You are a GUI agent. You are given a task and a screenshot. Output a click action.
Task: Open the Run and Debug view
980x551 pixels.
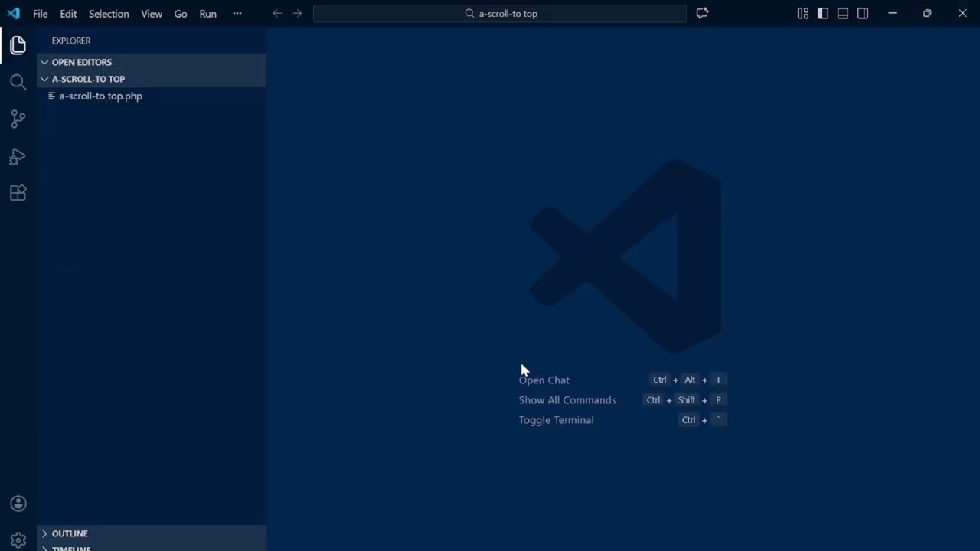[18, 156]
